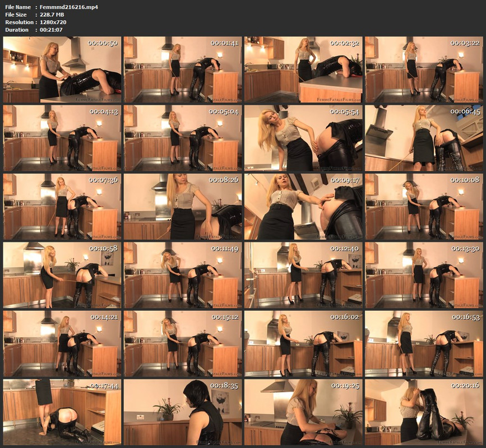
Task: Click the file name Femmmd216216.mp4
Action: click(x=69, y=7)
